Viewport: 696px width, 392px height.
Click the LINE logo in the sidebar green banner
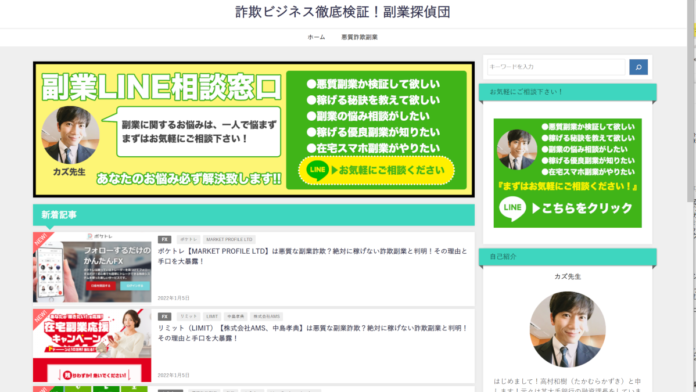(x=512, y=208)
